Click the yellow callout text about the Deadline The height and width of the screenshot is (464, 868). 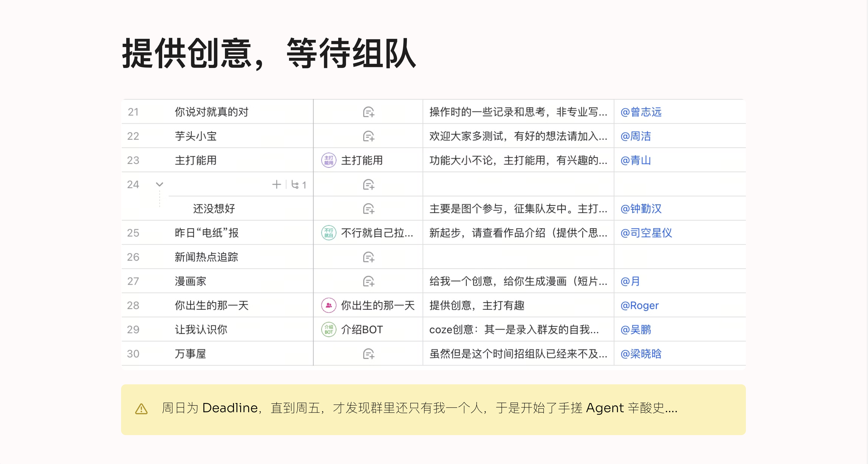click(419, 408)
